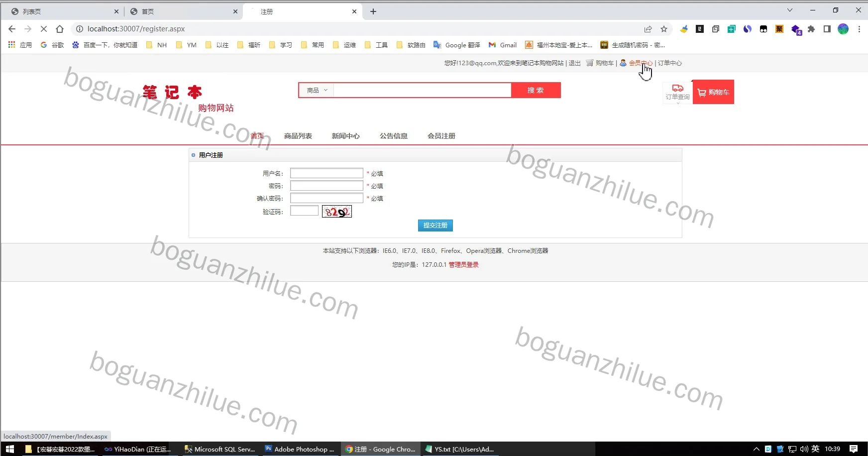Go to 商品列表 in navigation

pos(298,136)
